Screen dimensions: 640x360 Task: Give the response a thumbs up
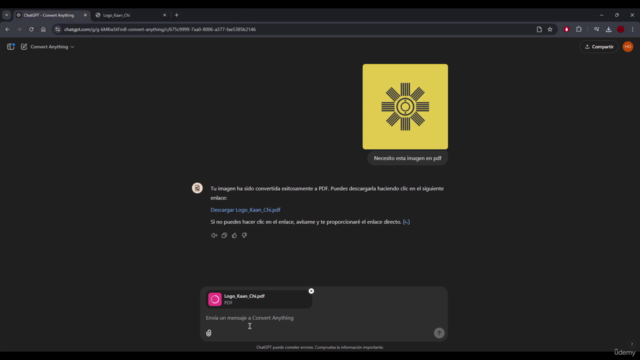(x=234, y=236)
